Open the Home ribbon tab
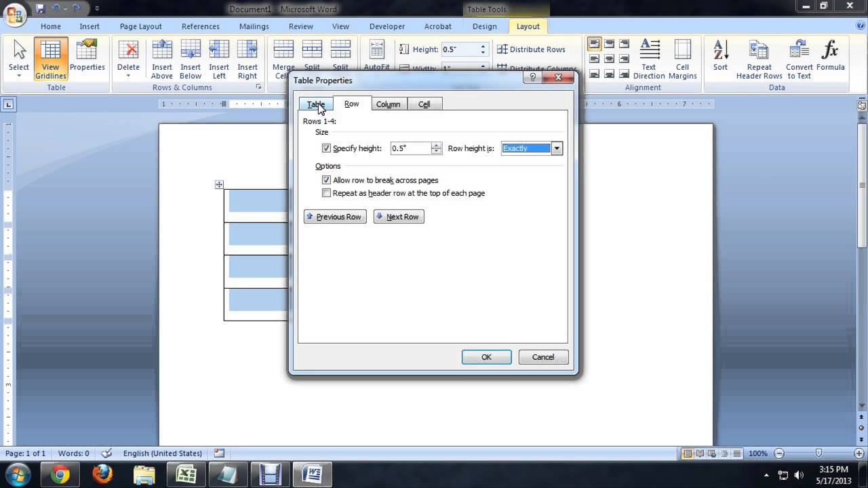This screenshot has width=868, height=488. click(51, 26)
